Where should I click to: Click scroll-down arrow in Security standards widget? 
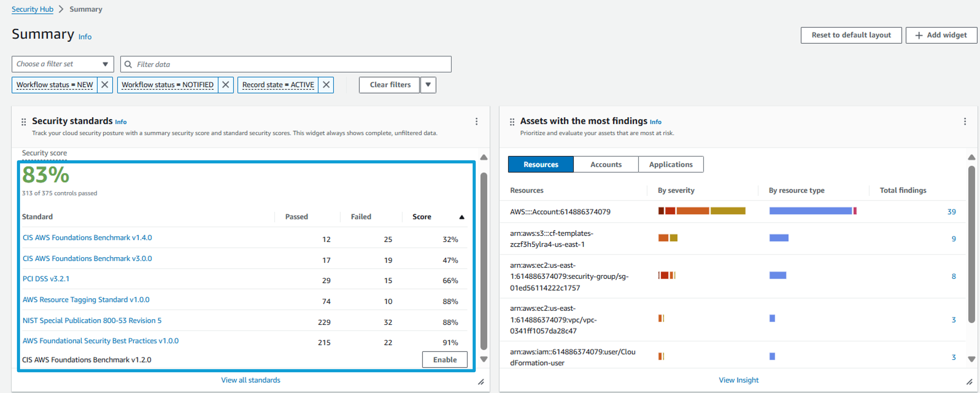pos(484,359)
